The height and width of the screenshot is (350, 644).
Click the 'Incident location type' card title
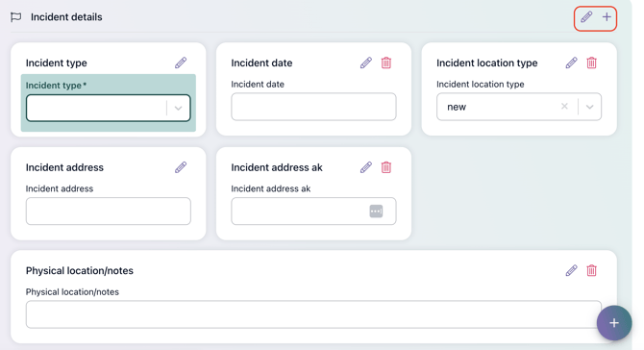(487, 62)
